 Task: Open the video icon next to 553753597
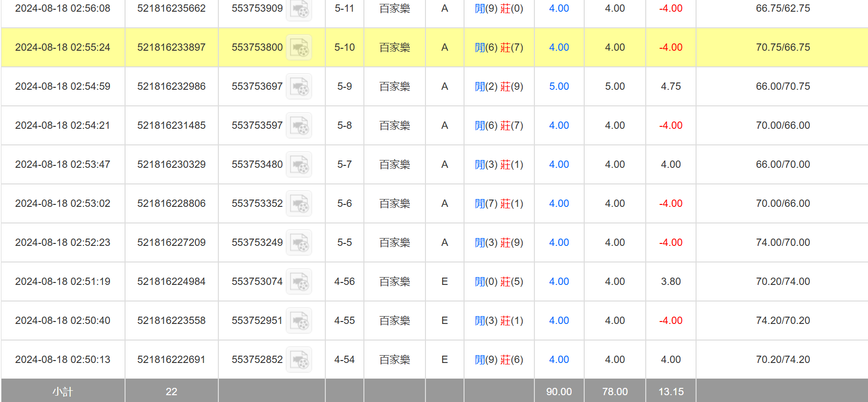pos(299,126)
